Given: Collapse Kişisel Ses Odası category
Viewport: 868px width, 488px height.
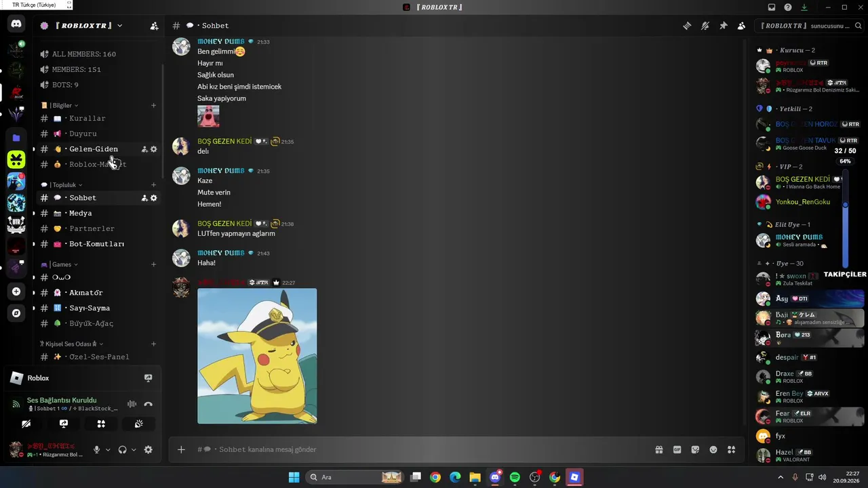Looking at the screenshot, I should [x=71, y=344].
